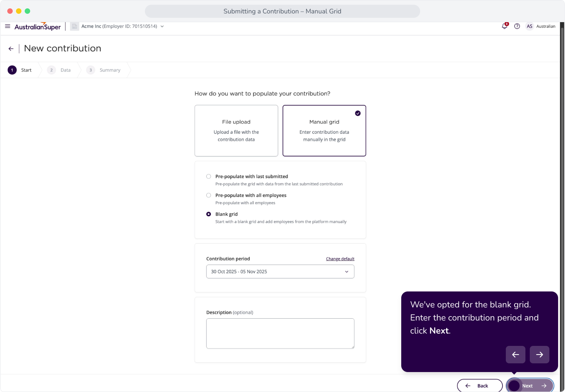This screenshot has width=565, height=392.
Task: Open the help question mark icon
Action: pos(517,26)
